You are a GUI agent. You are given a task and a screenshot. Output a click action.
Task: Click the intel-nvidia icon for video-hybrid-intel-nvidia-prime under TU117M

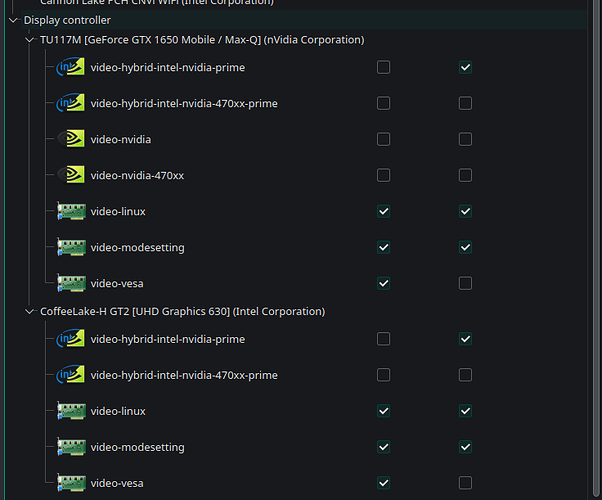point(71,67)
